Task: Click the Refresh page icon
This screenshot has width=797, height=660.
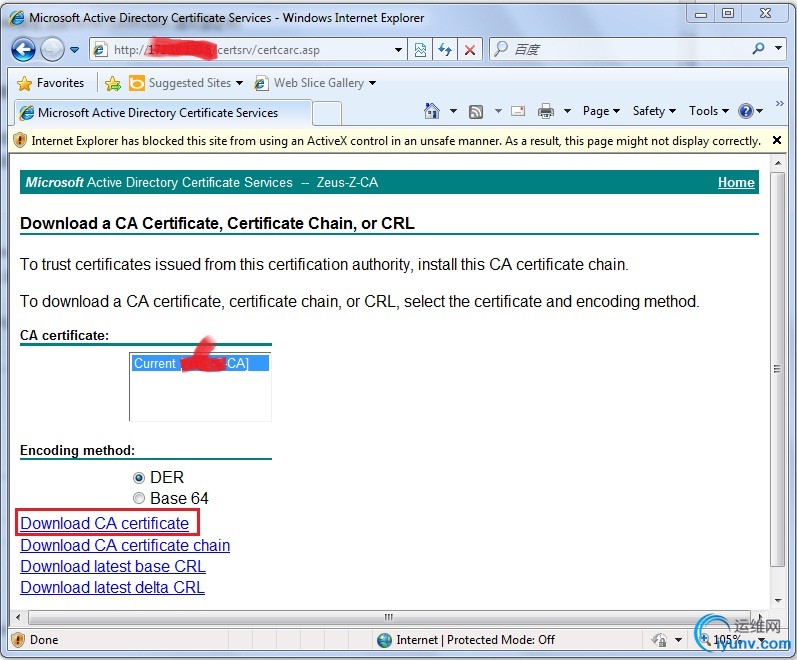Action: (x=445, y=50)
